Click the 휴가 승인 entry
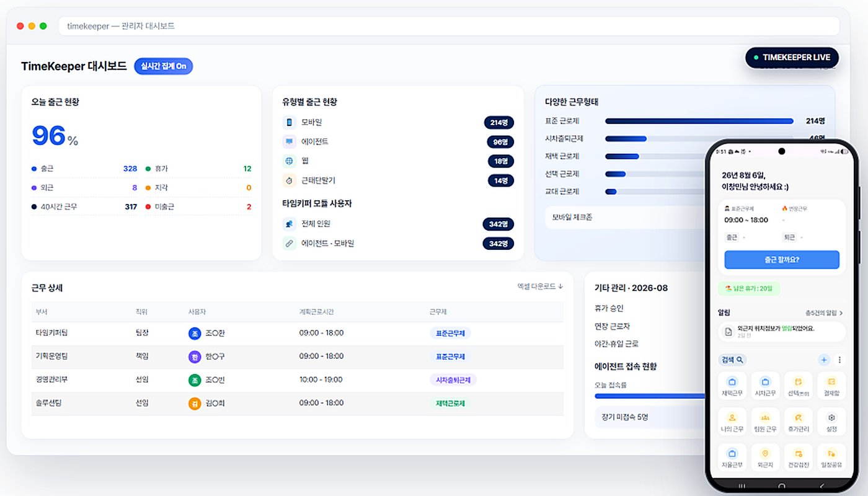 (608, 308)
